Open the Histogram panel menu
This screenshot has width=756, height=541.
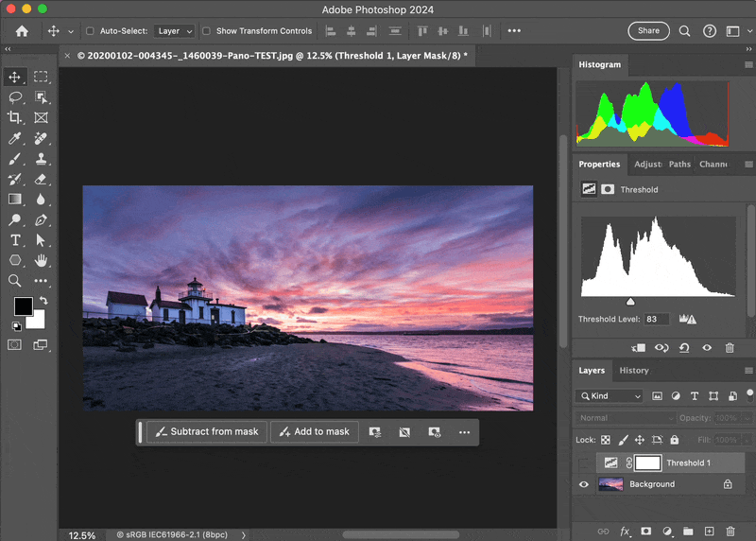(x=748, y=64)
